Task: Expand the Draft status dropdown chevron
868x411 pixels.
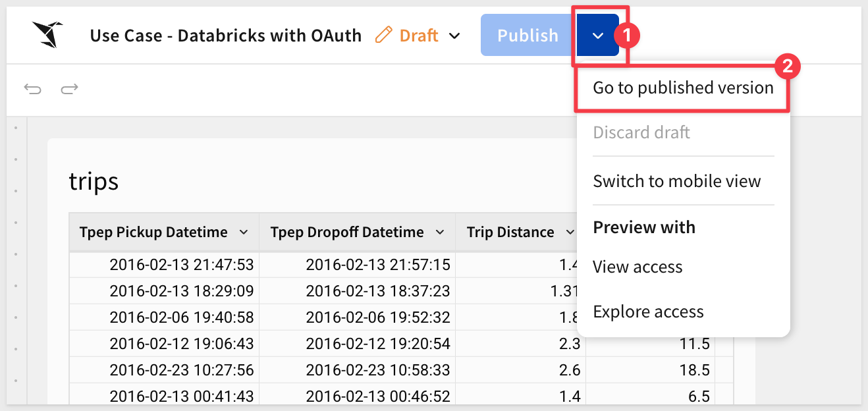Action: (x=454, y=36)
